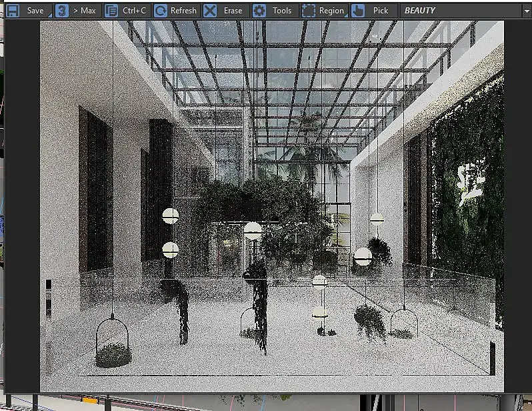Screen dimensions: 532x411
Task: Click the rendered atrium image in the frame buffer
Action: [x=272, y=206]
